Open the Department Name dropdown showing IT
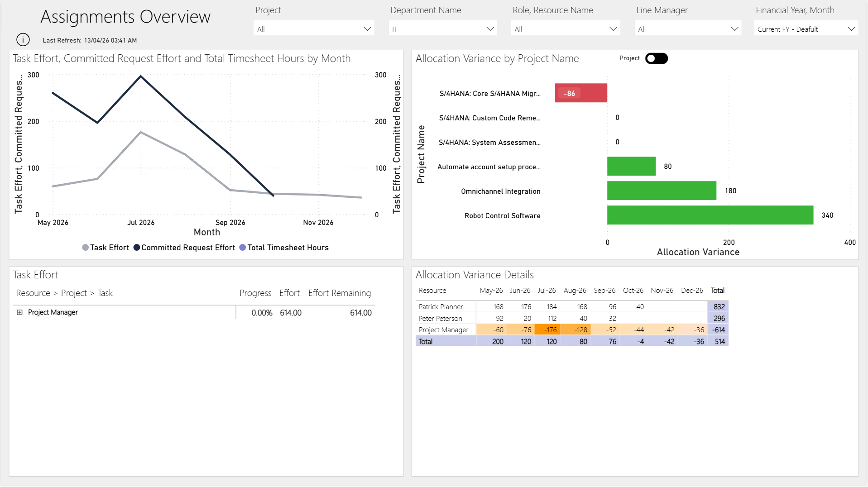868x487 pixels. pos(443,29)
